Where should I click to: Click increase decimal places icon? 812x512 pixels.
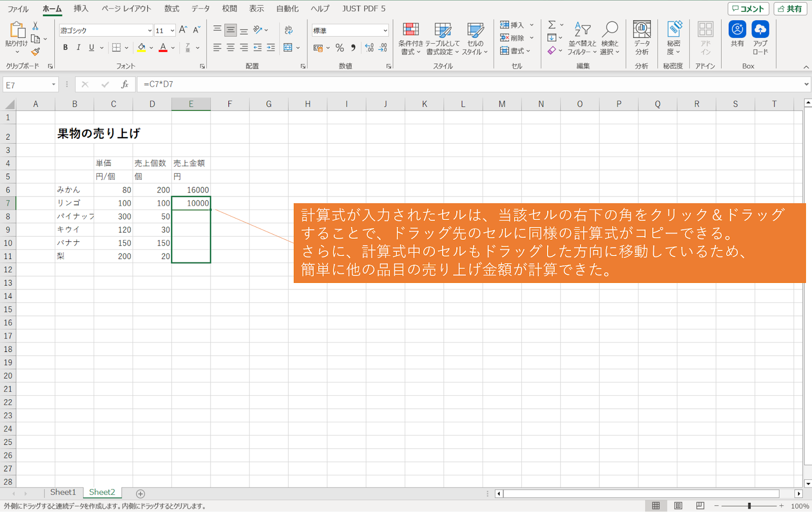tap(369, 48)
